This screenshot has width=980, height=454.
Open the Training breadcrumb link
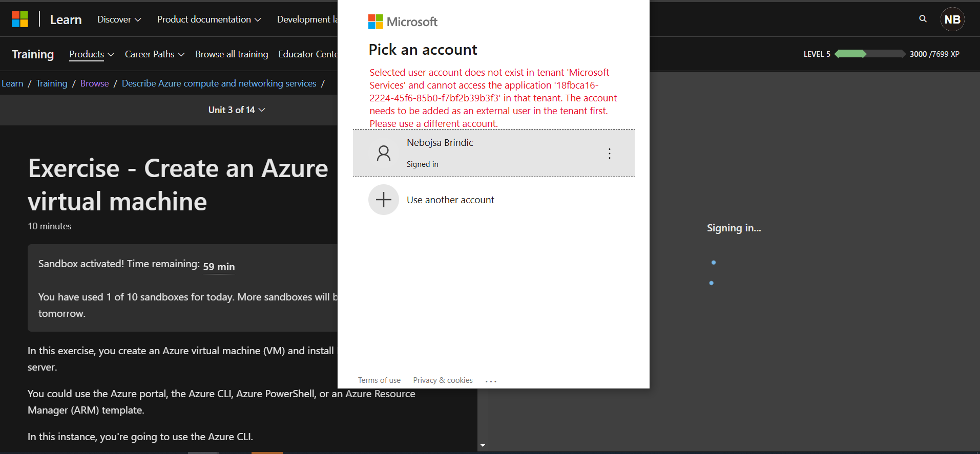pos(51,83)
